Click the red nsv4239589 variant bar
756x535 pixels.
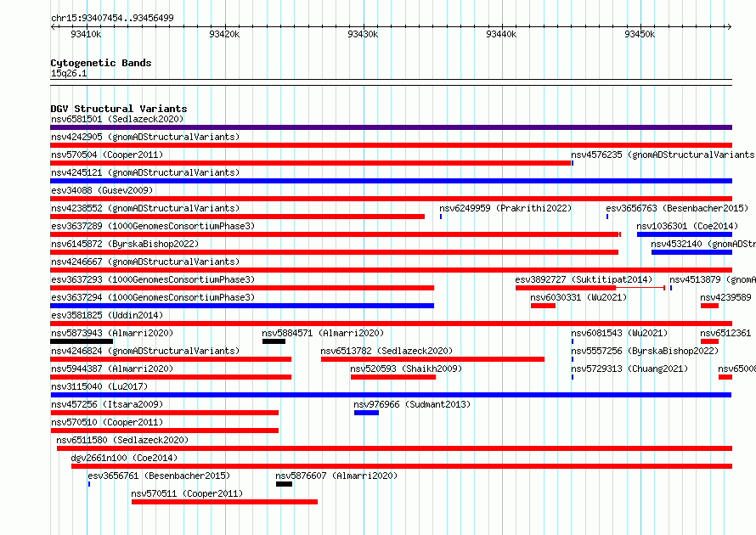tap(710, 306)
